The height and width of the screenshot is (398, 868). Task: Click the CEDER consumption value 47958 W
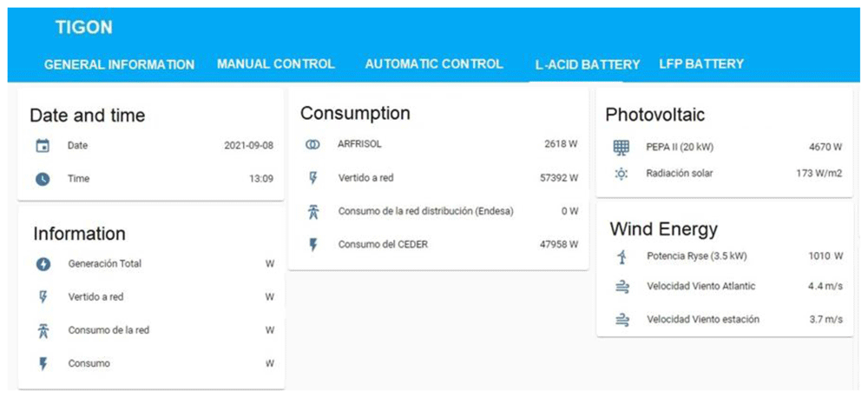click(558, 244)
